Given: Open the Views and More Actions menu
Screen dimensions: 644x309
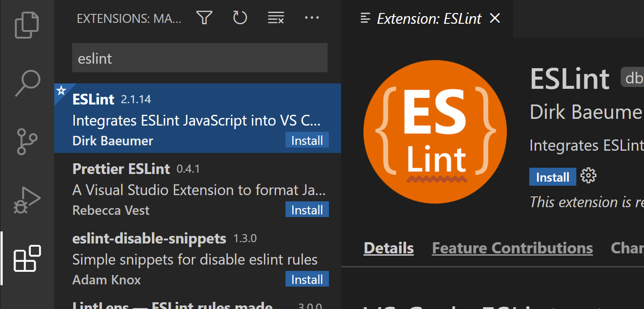Looking at the screenshot, I should coord(311,18).
